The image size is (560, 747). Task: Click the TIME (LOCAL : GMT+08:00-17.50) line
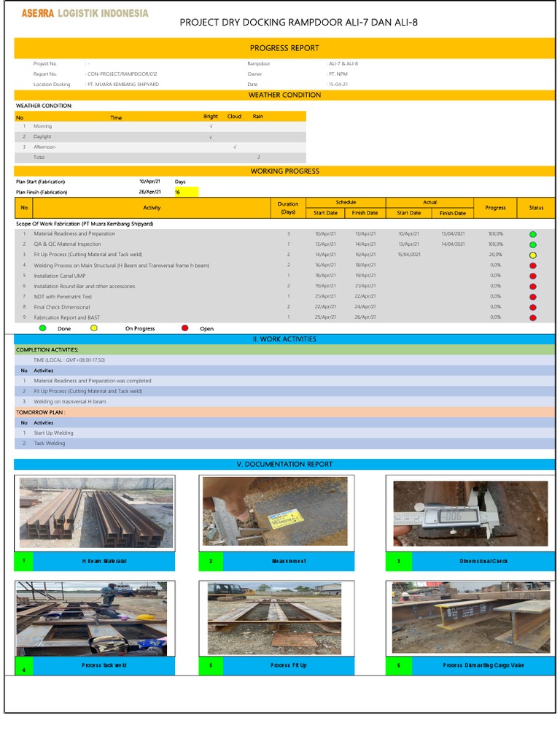[x=69, y=360]
